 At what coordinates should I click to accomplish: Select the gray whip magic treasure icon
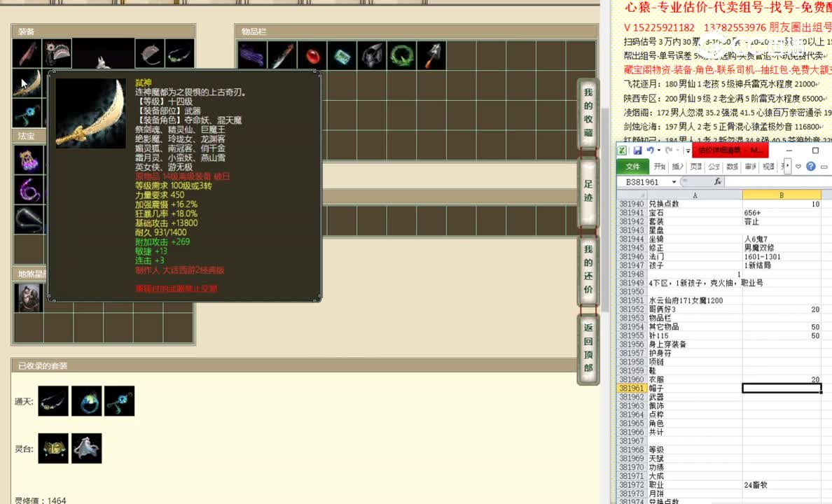point(29,219)
